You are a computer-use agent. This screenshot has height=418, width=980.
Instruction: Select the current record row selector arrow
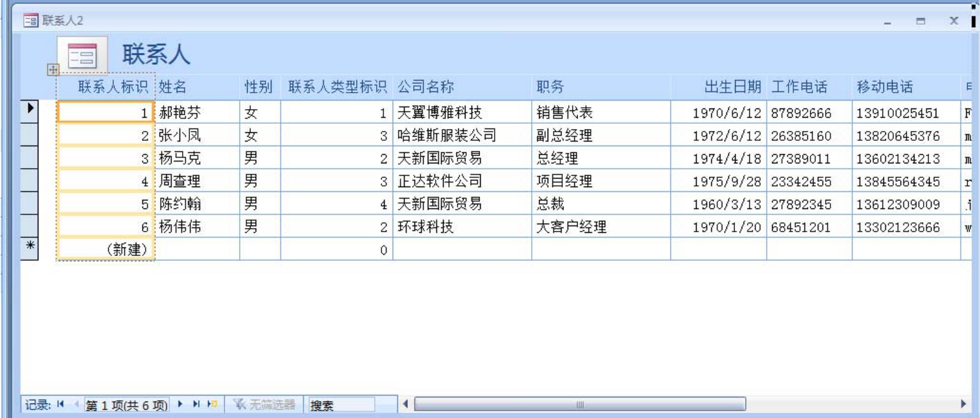pyautogui.click(x=30, y=112)
